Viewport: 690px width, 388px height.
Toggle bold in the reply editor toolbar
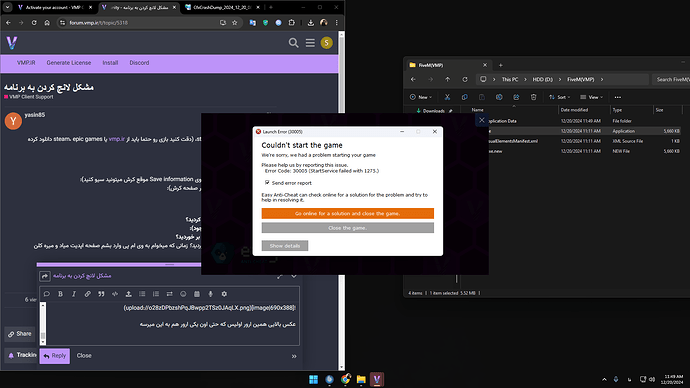(x=60, y=294)
